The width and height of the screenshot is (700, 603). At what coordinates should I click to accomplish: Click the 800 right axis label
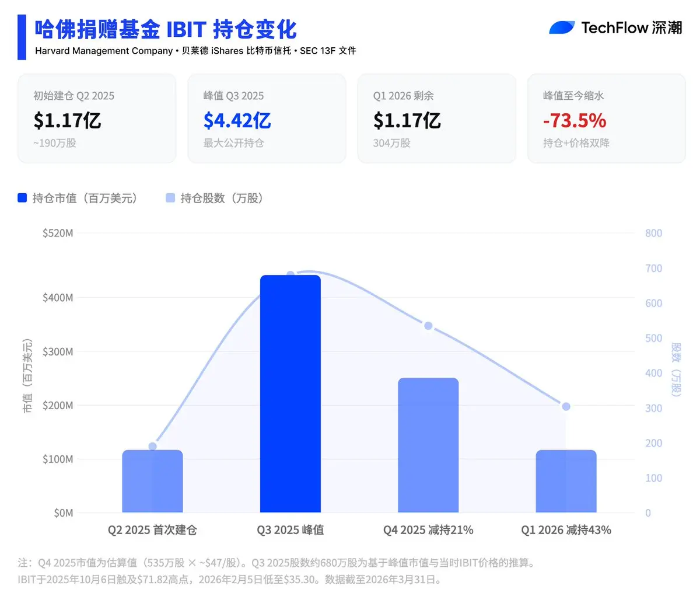(x=653, y=233)
